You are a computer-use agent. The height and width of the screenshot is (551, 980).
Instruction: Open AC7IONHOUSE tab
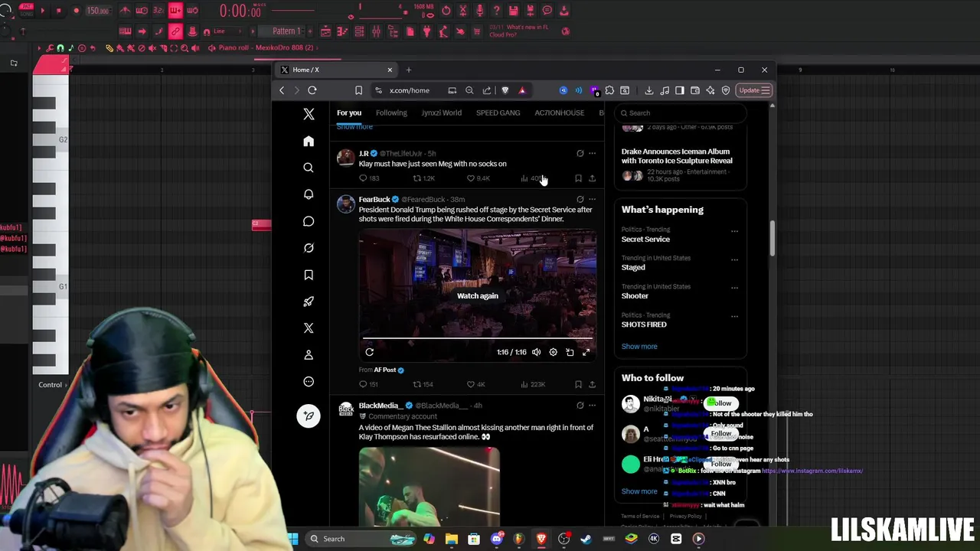coord(559,112)
